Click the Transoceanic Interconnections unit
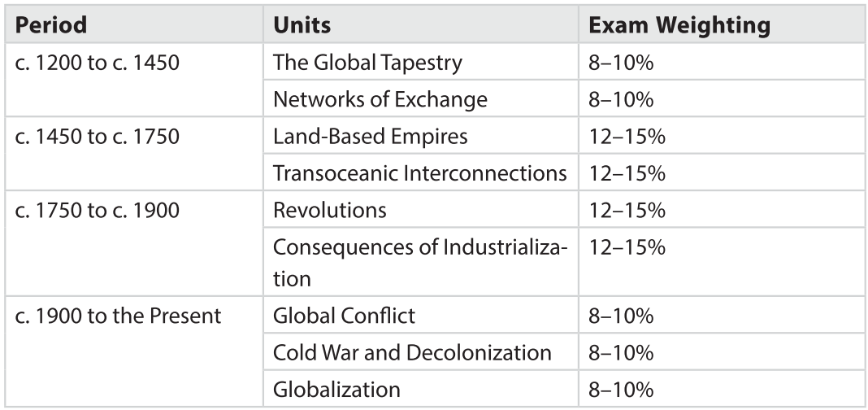868x410 pixels. pyautogui.click(x=419, y=174)
